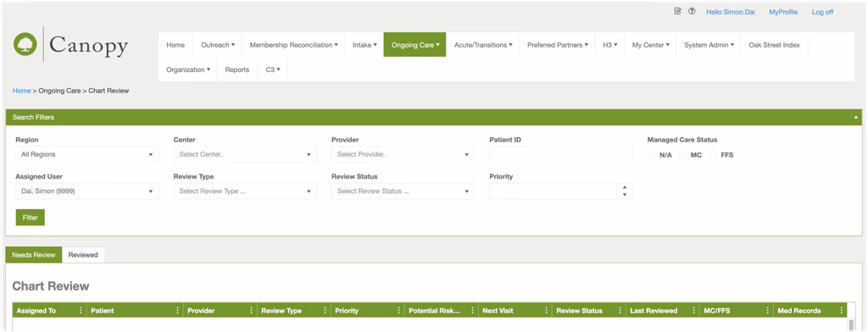Click the Priority number field

click(x=553, y=191)
